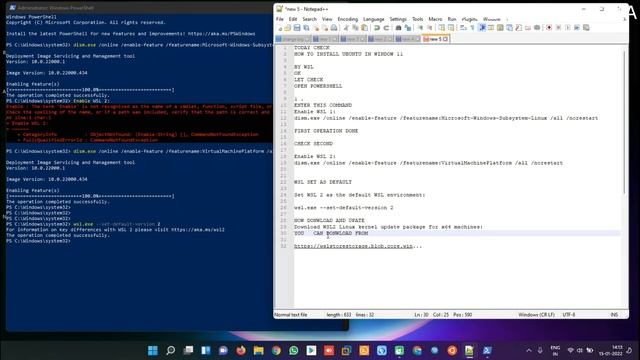Viewport: 640px width, 360px height.
Task: Toggle INS insert mode in status bar
Action: point(614,315)
